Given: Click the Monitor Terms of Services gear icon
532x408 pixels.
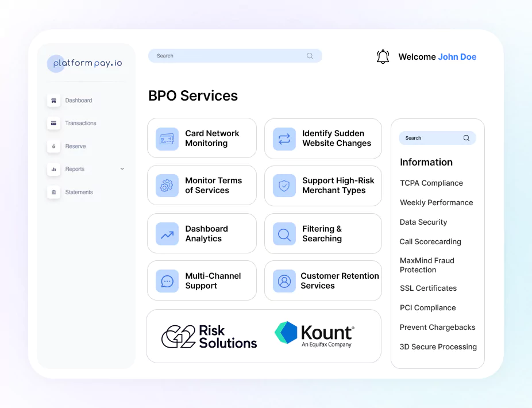Looking at the screenshot, I should pyautogui.click(x=167, y=186).
